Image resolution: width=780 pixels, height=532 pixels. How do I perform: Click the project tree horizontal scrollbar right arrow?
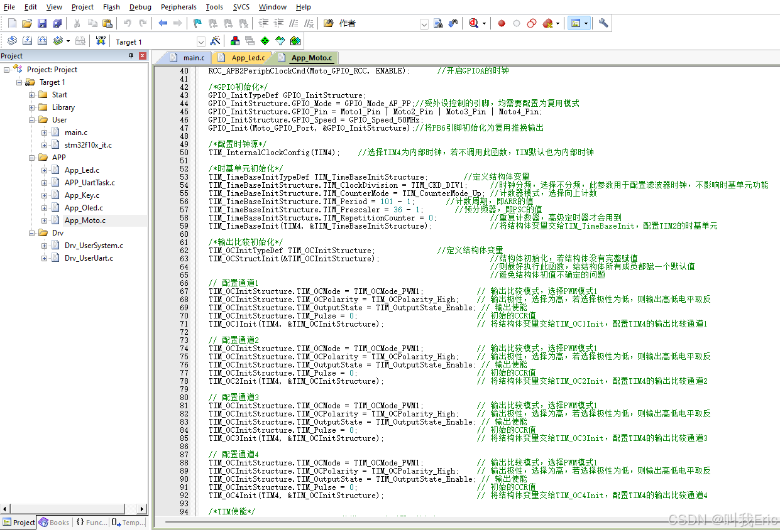[142, 509]
